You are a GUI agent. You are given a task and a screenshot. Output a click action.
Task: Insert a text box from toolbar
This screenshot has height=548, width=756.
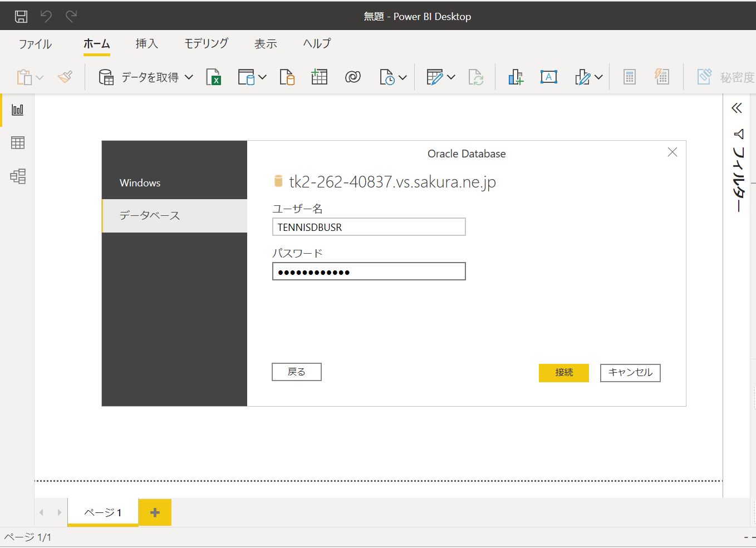coord(548,77)
